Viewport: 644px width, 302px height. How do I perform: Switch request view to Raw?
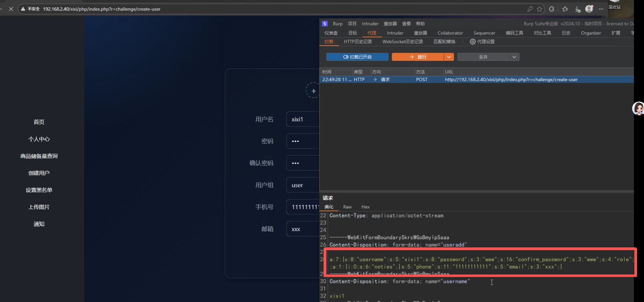[347, 207]
